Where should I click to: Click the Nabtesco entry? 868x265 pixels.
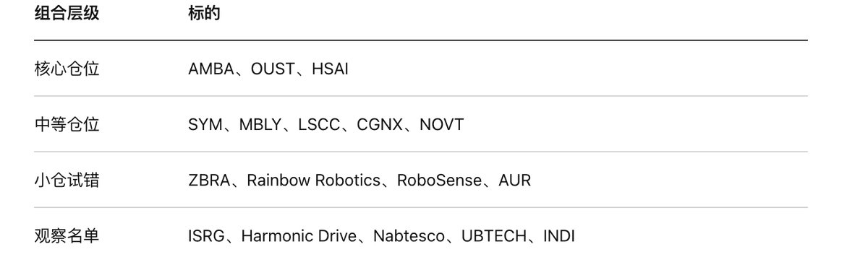(409, 236)
